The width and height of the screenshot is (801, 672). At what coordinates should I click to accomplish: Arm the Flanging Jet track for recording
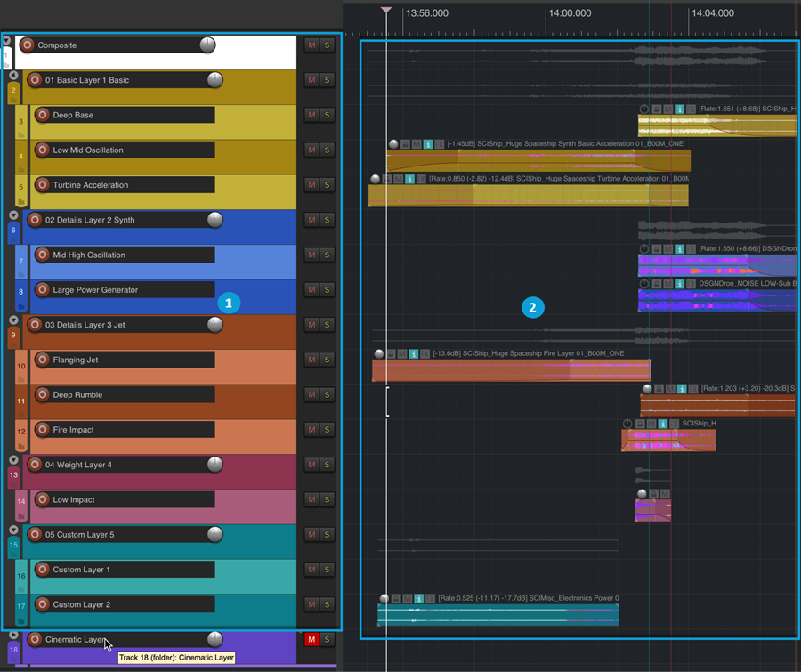42,360
